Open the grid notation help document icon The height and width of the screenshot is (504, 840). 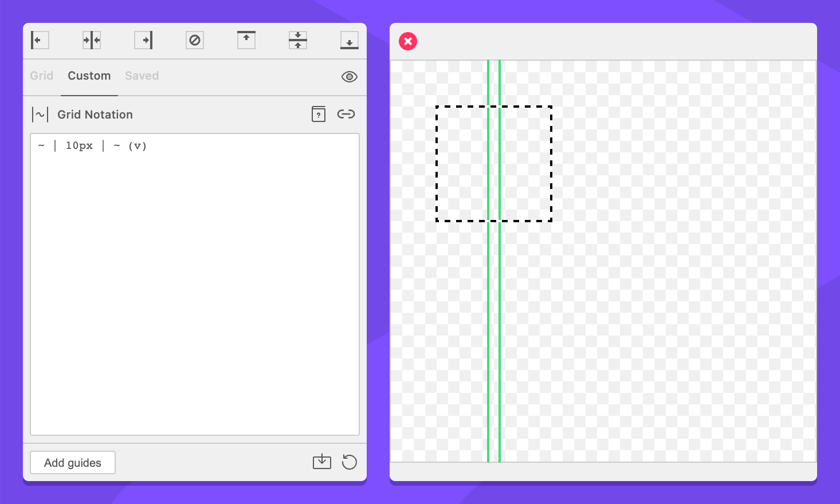pos(319,114)
